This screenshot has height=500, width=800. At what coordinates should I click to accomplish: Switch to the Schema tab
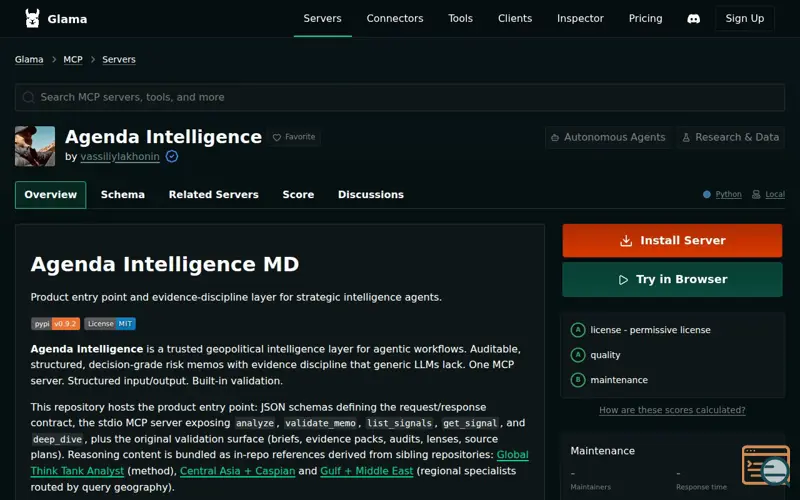[x=122, y=195]
